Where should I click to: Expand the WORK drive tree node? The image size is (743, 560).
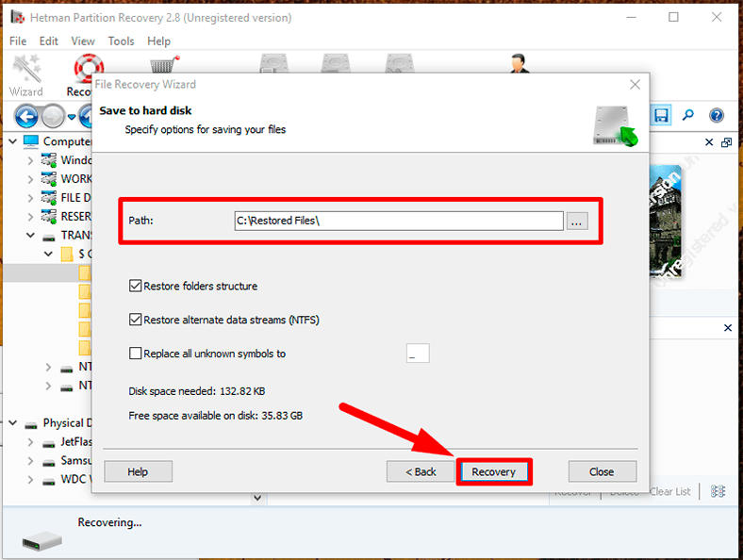click(x=31, y=179)
